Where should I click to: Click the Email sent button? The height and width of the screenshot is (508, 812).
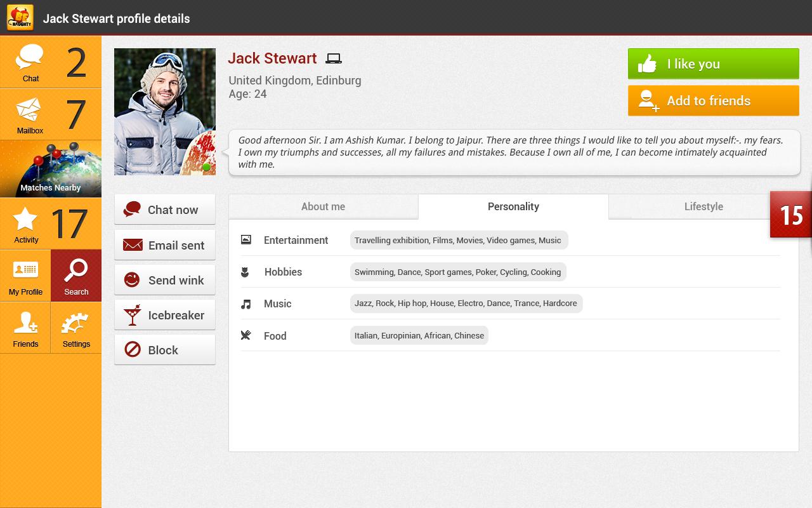click(x=165, y=245)
